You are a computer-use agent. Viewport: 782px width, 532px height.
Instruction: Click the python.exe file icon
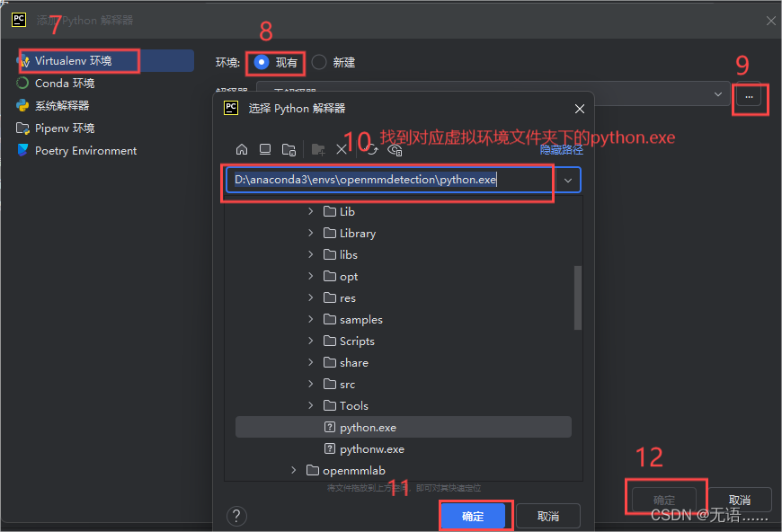330,427
